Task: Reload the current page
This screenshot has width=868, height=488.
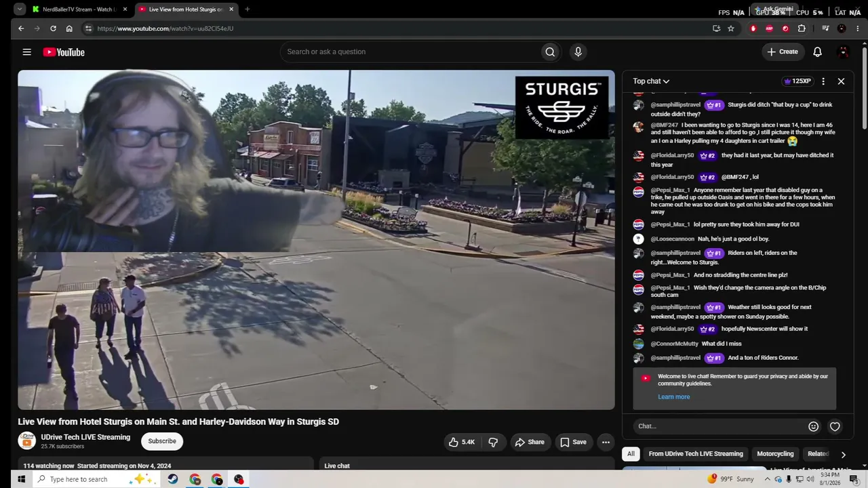Action: tap(53, 28)
